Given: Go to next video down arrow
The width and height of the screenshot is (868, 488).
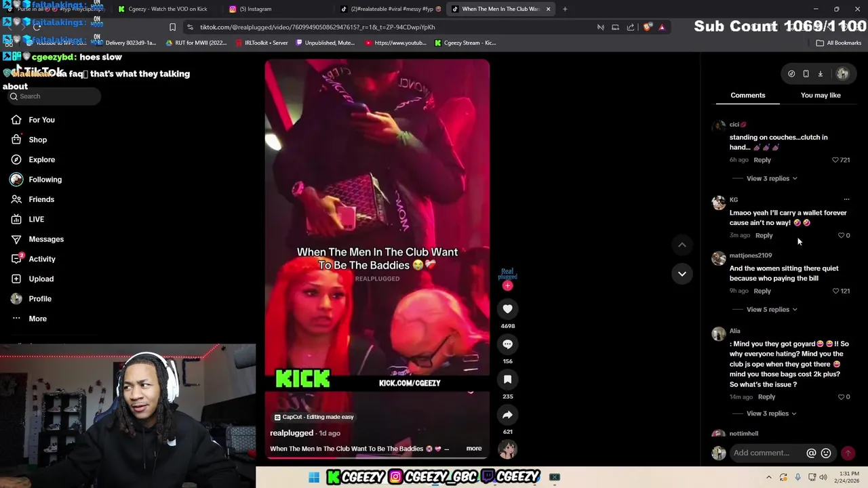Looking at the screenshot, I should coord(682,274).
